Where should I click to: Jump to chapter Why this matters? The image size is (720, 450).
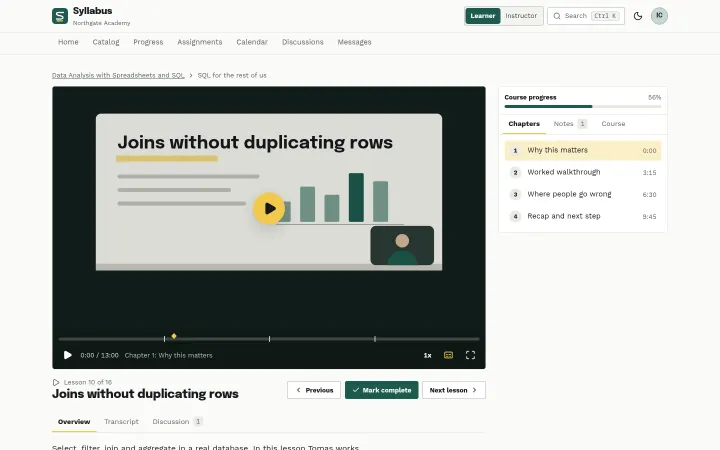583,150
